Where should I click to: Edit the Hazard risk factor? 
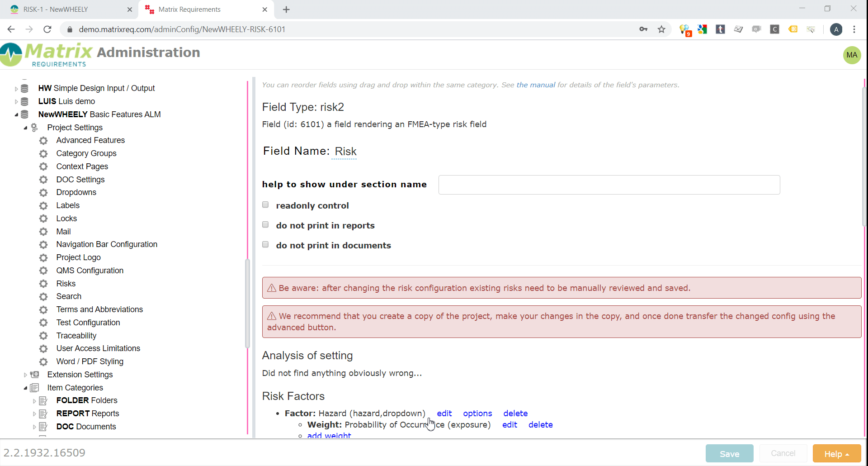pos(444,414)
